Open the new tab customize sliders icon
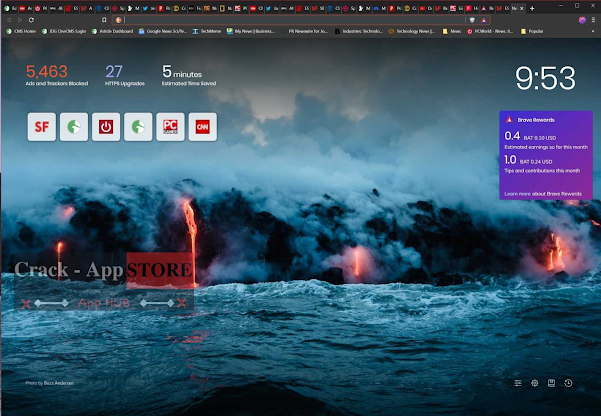The height and width of the screenshot is (416, 601). tap(518, 383)
